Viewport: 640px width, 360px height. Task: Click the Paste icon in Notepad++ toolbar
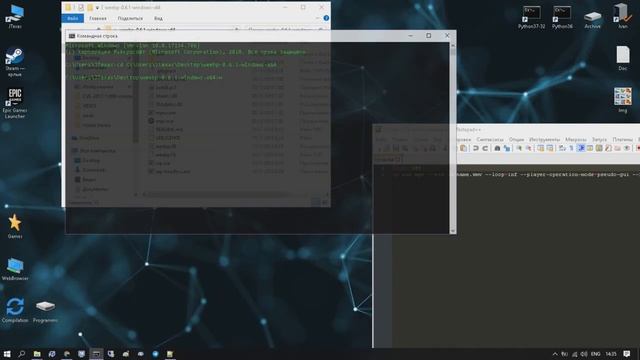tap(463, 148)
